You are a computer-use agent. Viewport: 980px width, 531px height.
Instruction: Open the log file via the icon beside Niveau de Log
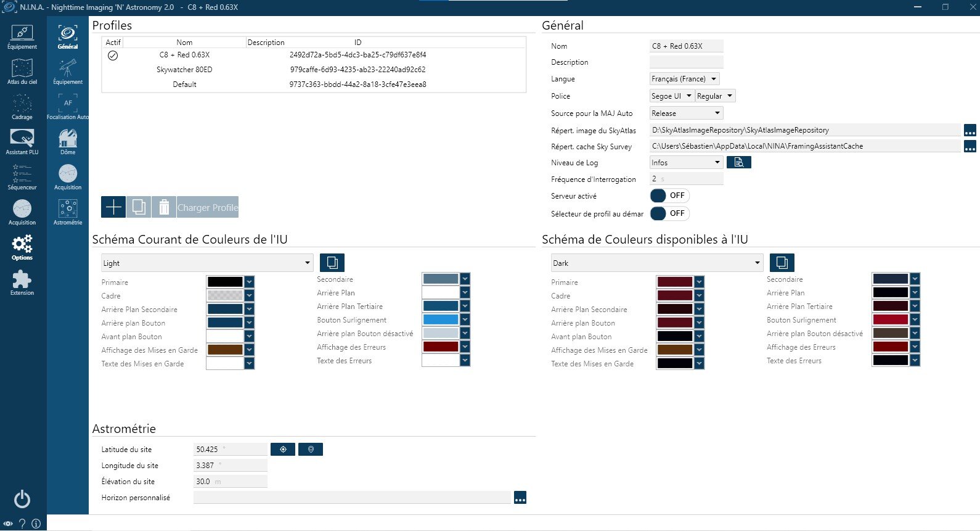(x=739, y=162)
